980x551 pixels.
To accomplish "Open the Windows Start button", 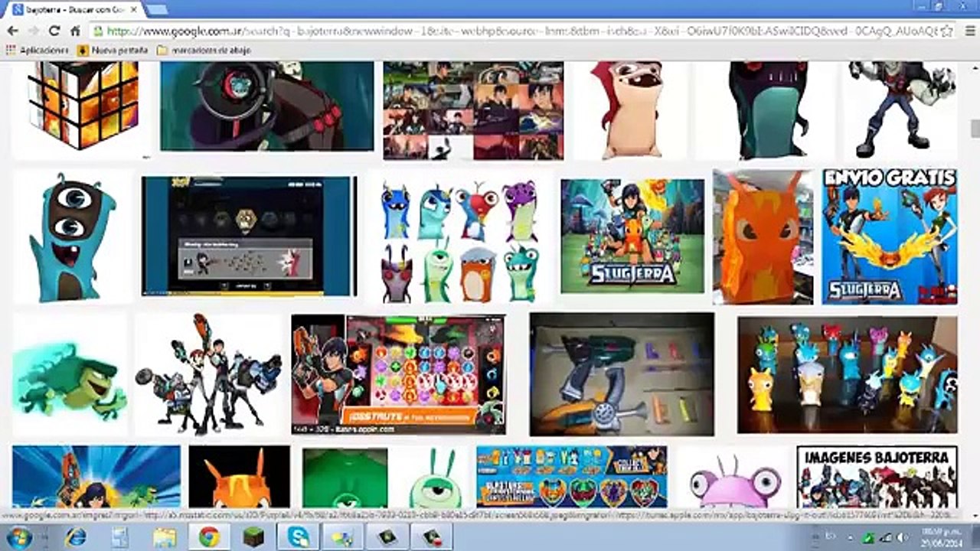I will (21, 537).
